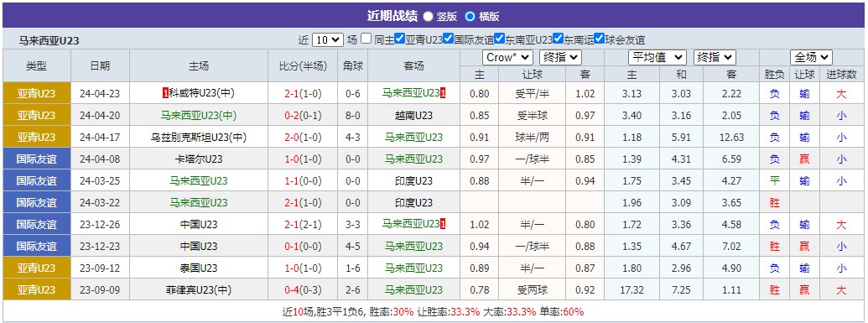Screen dimensions: 868x323
Task: Open the 0-2(0-1) score versus 越南U23
Action: click(302, 115)
